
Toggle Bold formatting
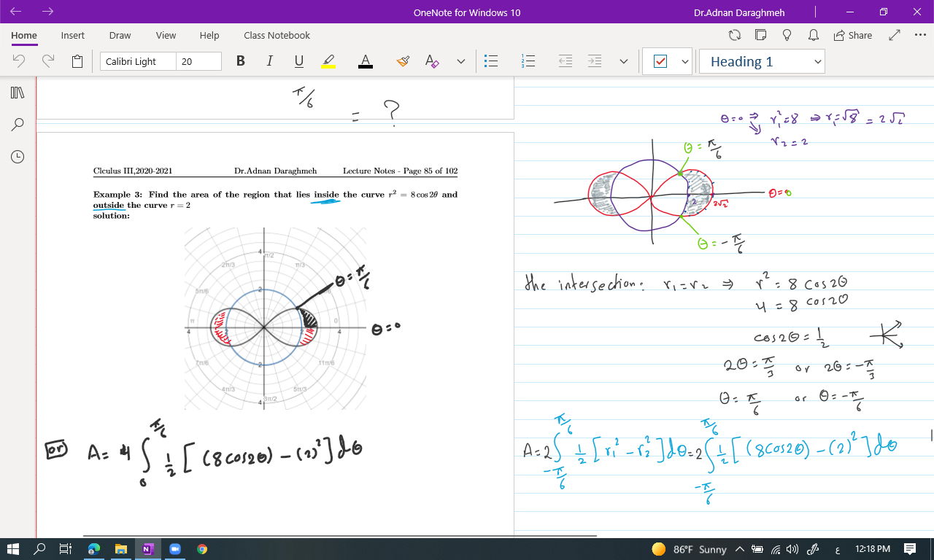pos(241,61)
